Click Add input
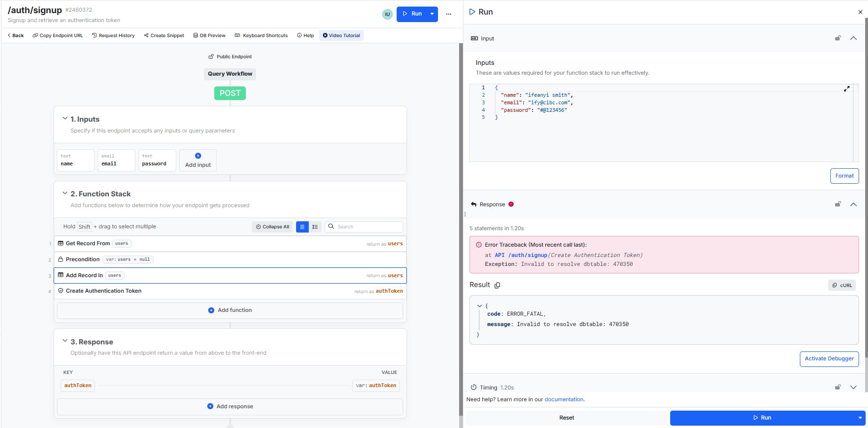Viewport: 868px width, 428px height. [198, 160]
